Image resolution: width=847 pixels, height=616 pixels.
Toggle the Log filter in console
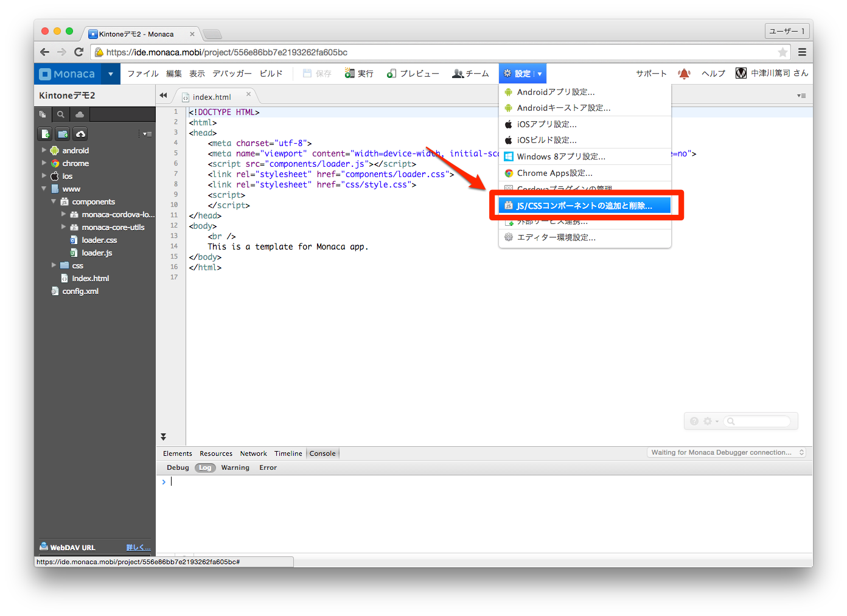click(x=205, y=467)
